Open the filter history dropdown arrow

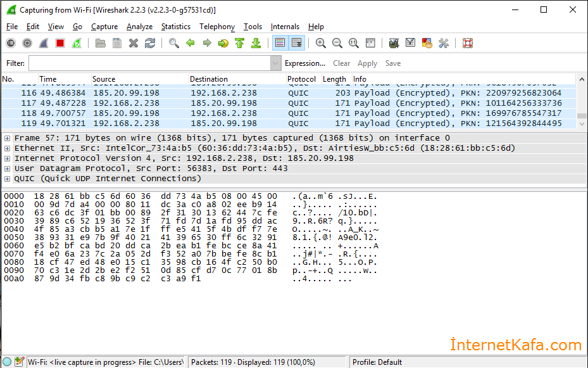[x=275, y=63]
